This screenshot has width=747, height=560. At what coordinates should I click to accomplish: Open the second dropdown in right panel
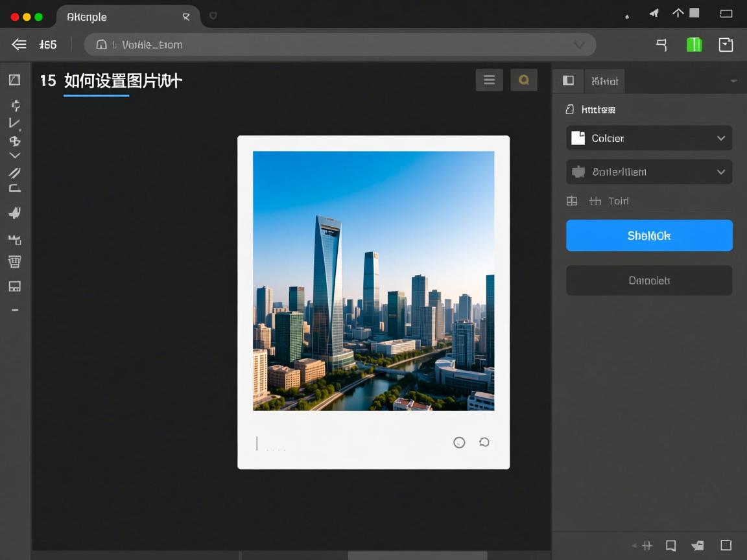coord(649,172)
